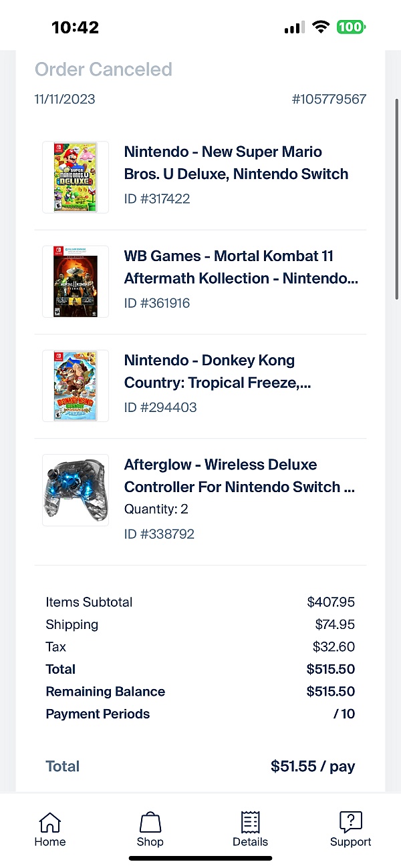The image size is (401, 868).
Task: Tap the battery indicator in status bar
Action: pyautogui.click(x=350, y=27)
